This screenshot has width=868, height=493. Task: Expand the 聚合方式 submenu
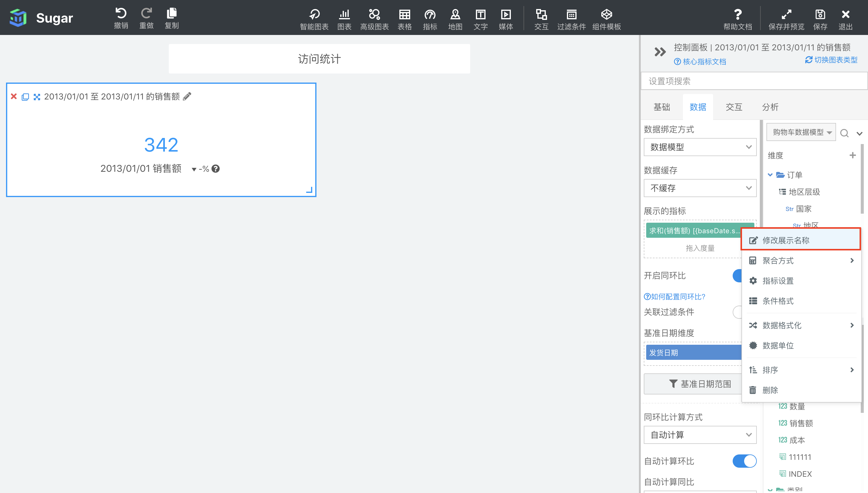tap(801, 260)
